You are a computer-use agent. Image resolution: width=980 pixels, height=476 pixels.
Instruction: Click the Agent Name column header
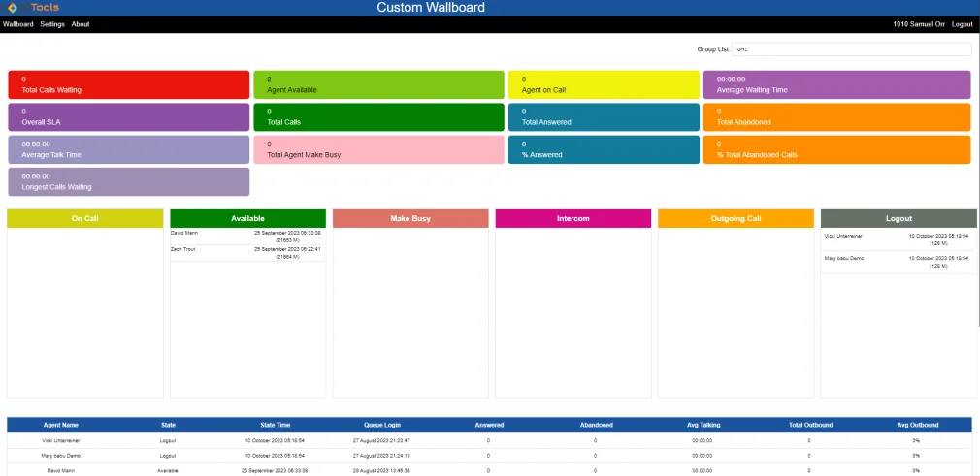click(61, 425)
